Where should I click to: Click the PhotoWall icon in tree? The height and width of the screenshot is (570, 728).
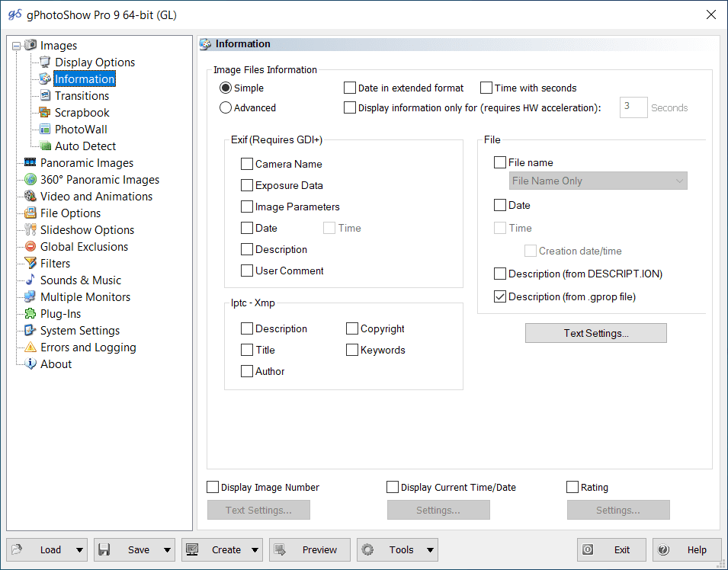(45, 129)
